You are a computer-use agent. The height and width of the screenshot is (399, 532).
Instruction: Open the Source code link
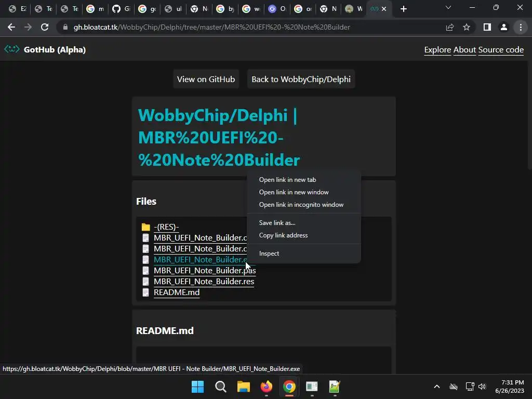[x=501, y=50]
